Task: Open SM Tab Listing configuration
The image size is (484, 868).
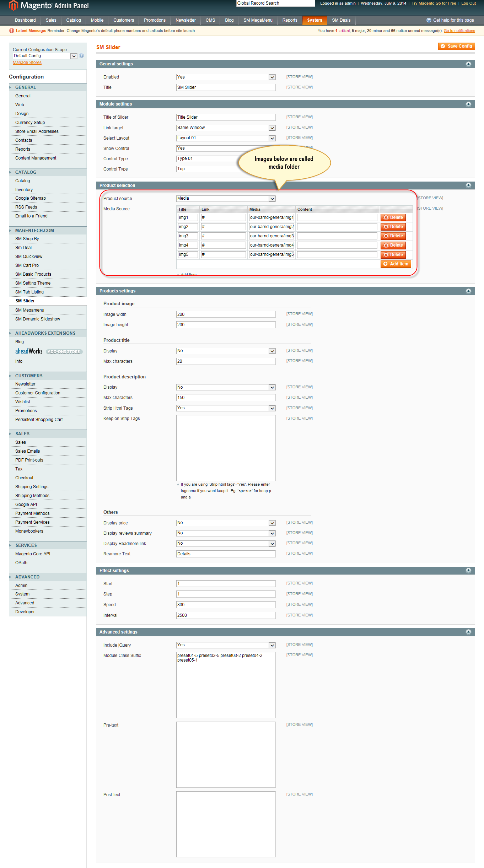Action: point(29,292)
